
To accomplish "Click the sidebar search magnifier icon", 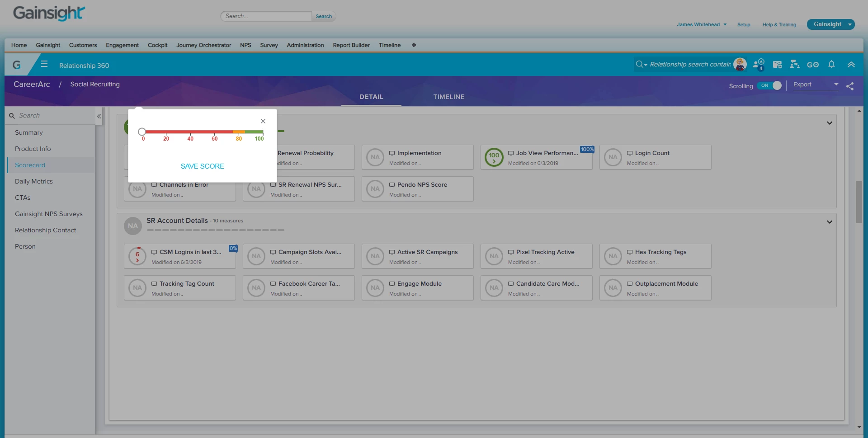I will [12, 116].
